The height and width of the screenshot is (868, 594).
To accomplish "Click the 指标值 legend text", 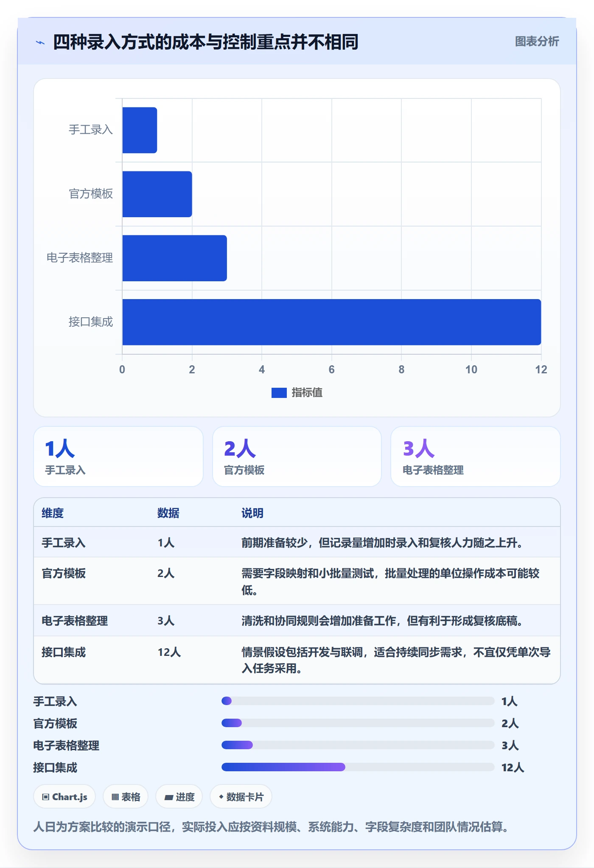I will (x=307, y=393).
